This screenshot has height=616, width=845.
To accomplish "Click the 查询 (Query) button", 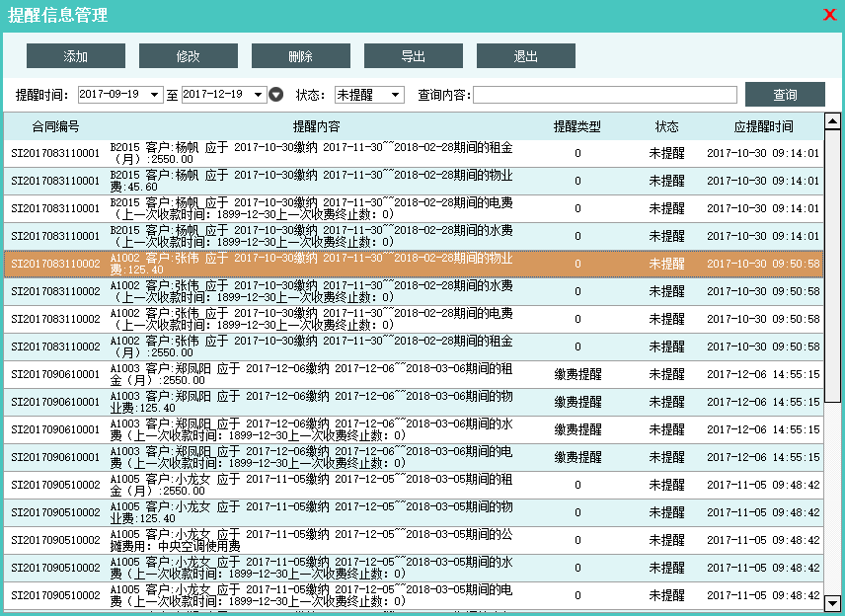I will pos(785,95).
